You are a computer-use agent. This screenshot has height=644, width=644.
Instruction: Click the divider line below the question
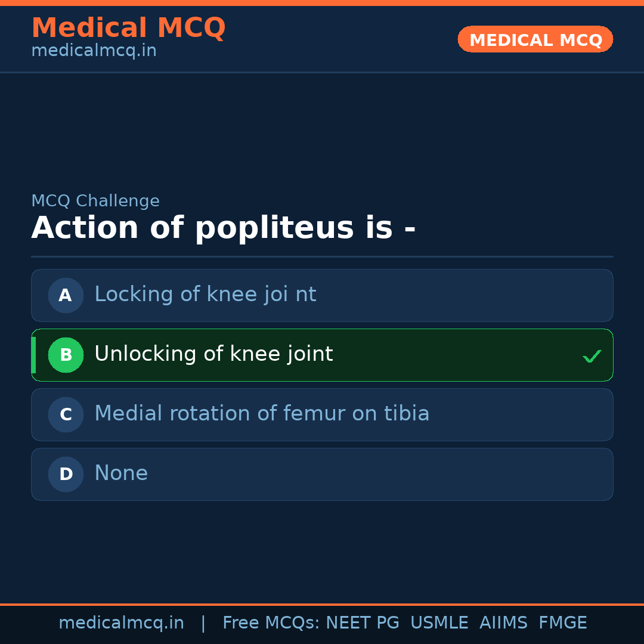pos(322,256)
